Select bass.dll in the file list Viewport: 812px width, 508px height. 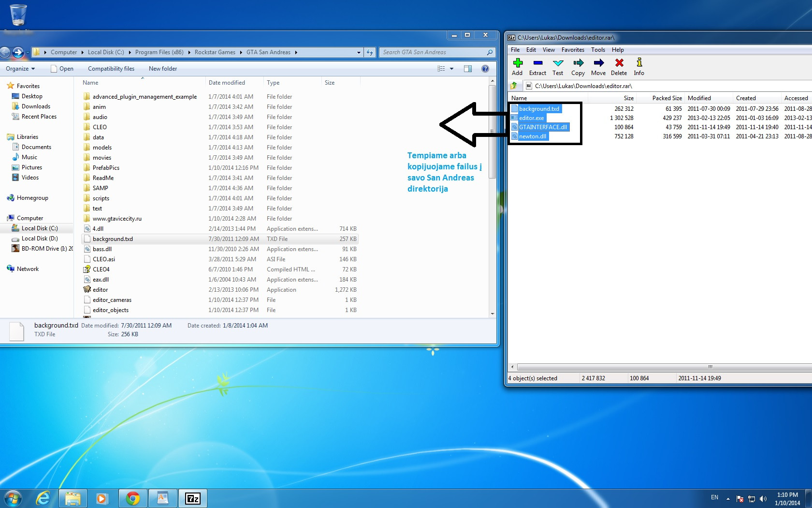point(220,249)
